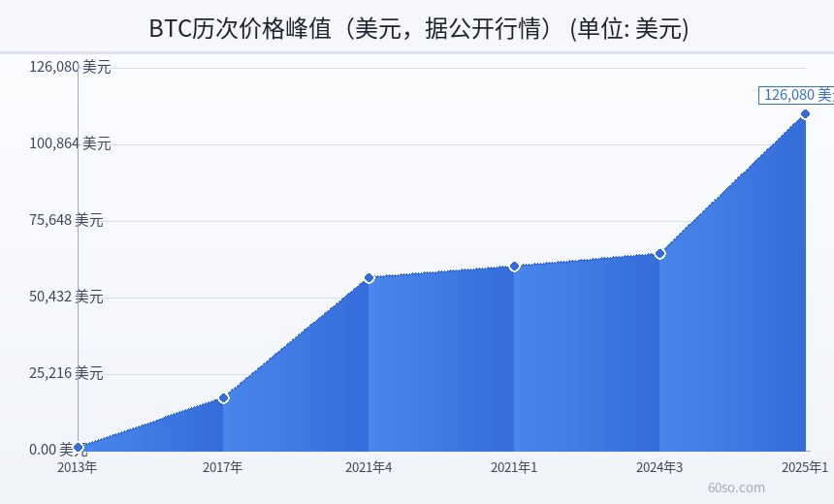
Task: Click the y-axis label 50,432 美元
Action: click(x=66, y=297)
